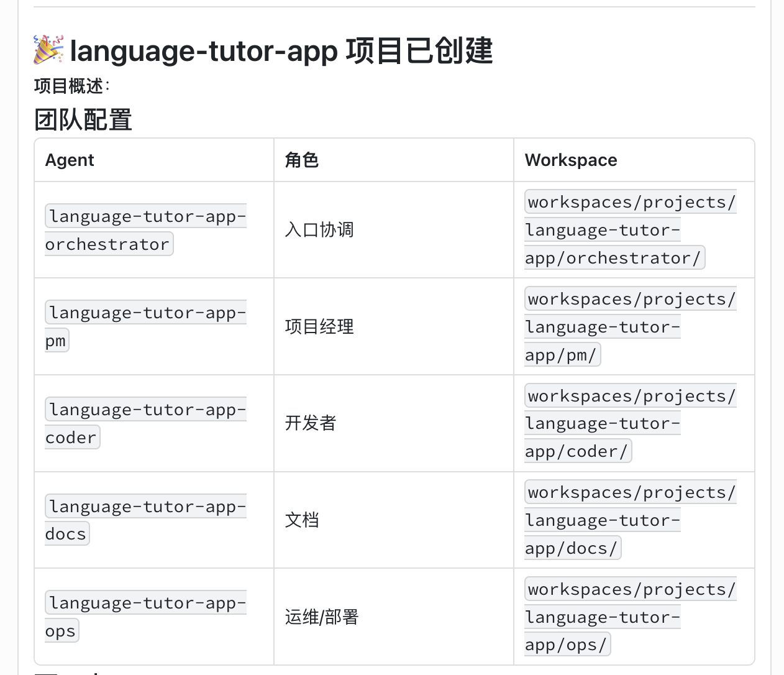The height and width of the screenshot is (675, 784).
Task: Select the language-tutor-app-coder agent code
Action: coord(145,423)
